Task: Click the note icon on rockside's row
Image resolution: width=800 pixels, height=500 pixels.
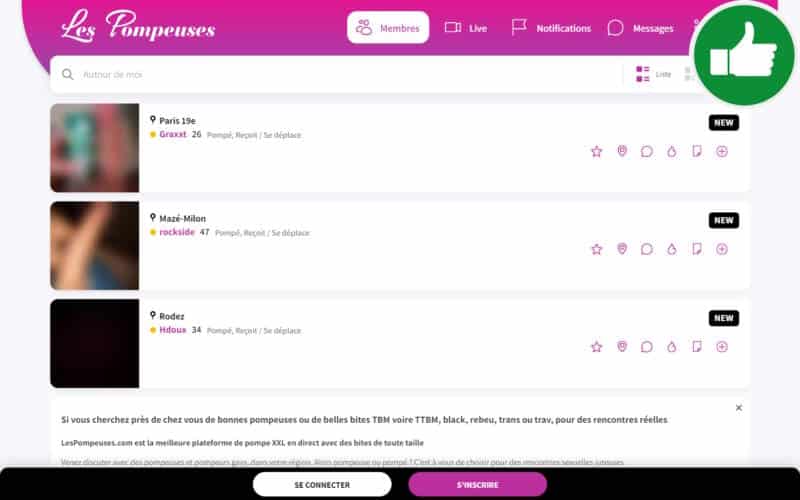Action: [x=697, y=249]
